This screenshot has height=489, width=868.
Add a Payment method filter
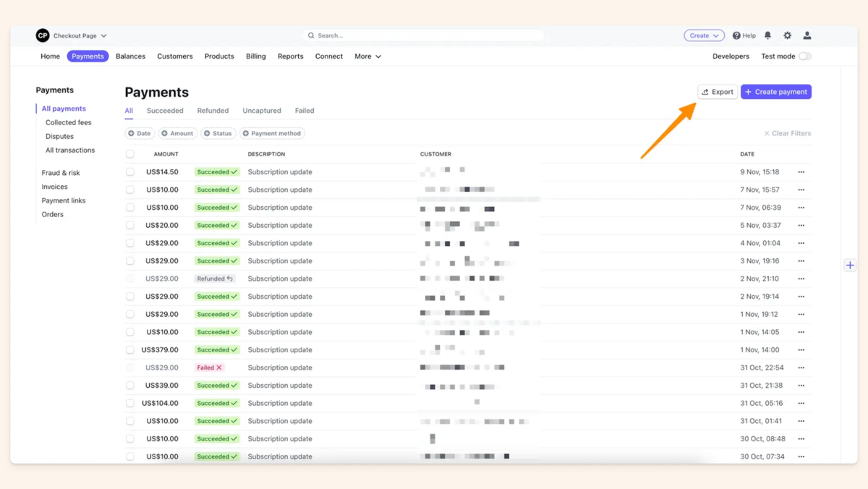click(x=272, y=133)
